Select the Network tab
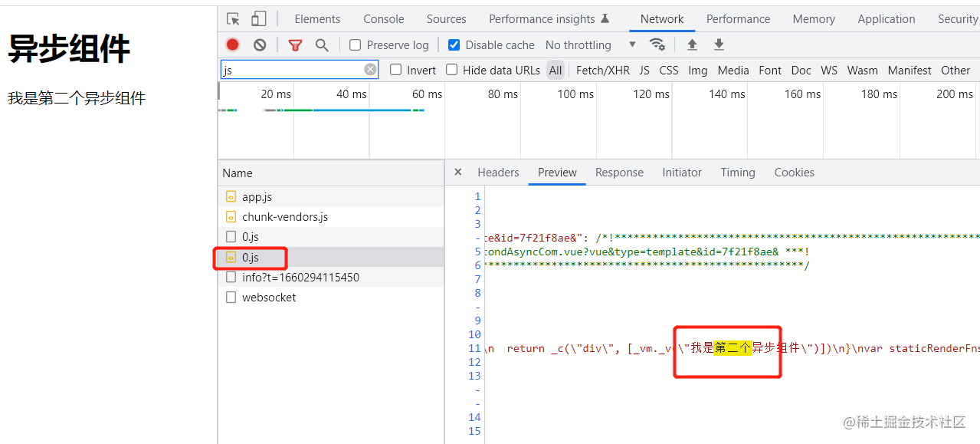This screenshot has height=444, width=980. click(x=662, y=19)
